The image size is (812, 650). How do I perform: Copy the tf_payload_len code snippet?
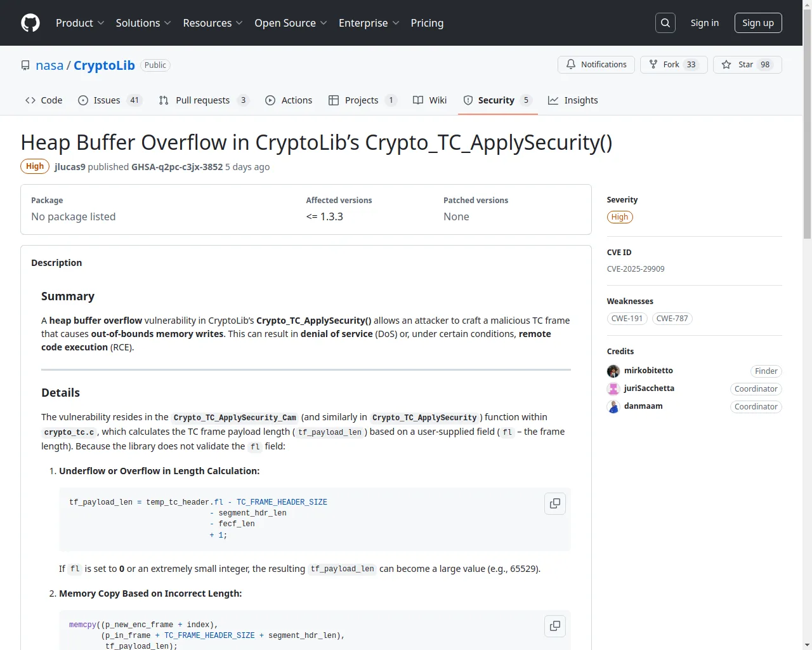click(x=555, y=503)
